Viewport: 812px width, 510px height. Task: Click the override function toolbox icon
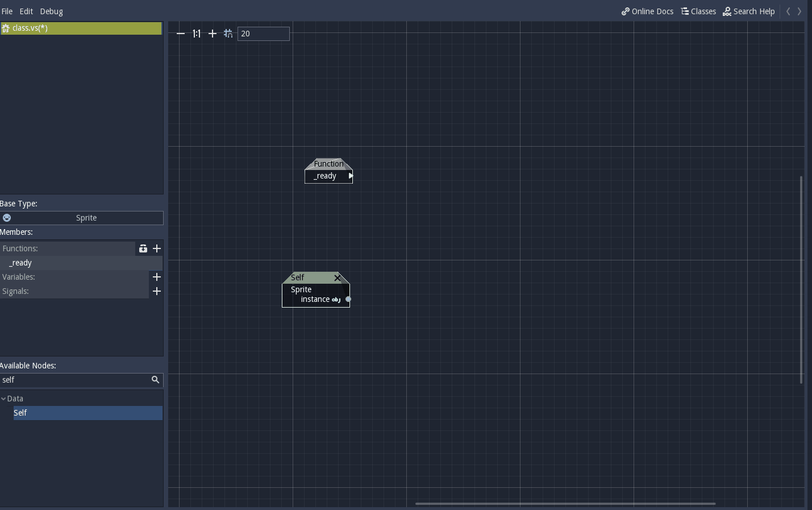tap(143, 248)
